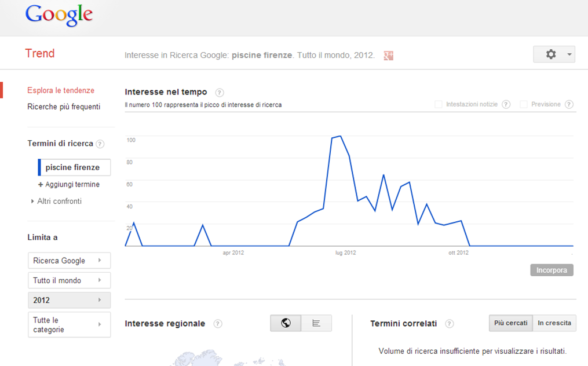Viewport: 588px width, 366px height.
Task: Open the settings gear menu
Action: 550,54
